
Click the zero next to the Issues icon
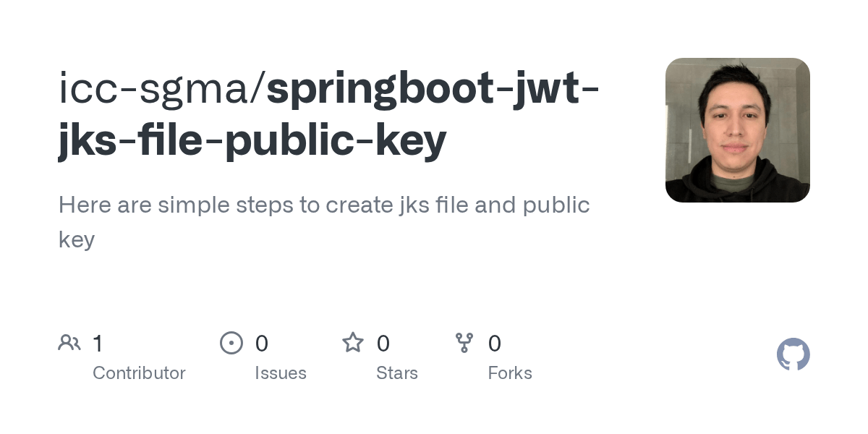coord(260,342)
